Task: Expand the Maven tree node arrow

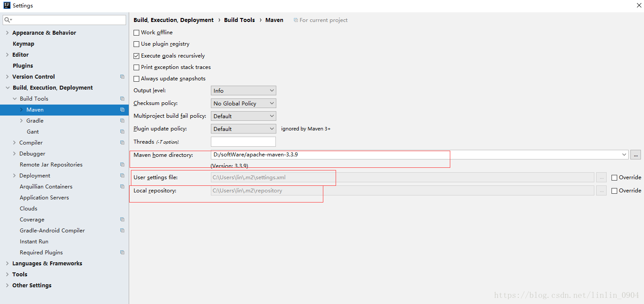Action: (22, 109)
